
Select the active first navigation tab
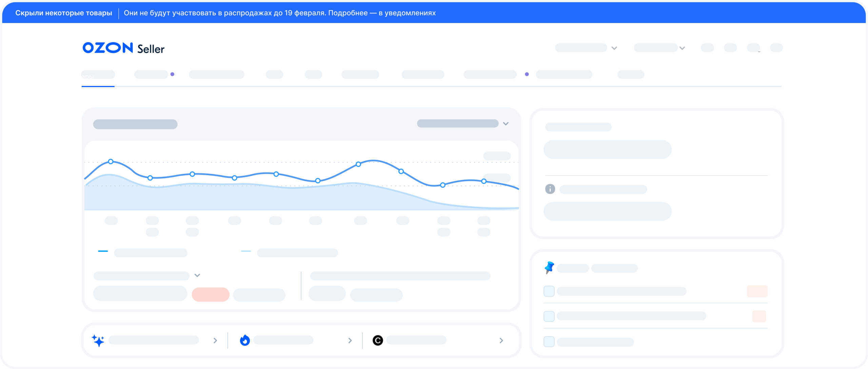tap(98, 75)
